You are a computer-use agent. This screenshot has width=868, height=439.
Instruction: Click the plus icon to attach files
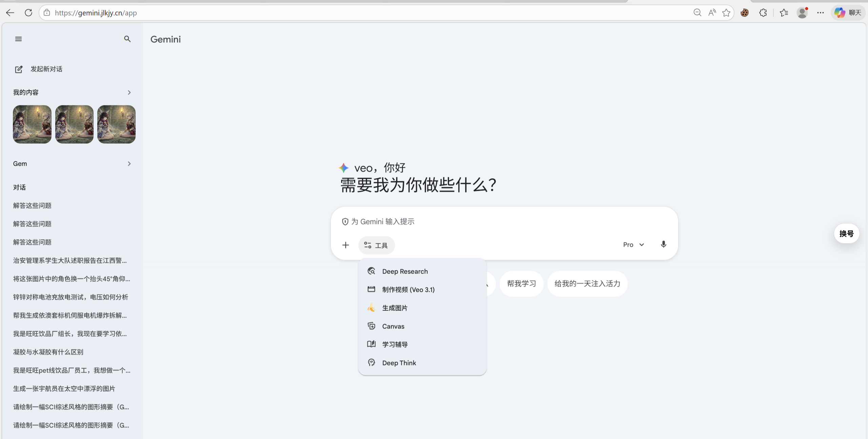click(x=346, y=245)
